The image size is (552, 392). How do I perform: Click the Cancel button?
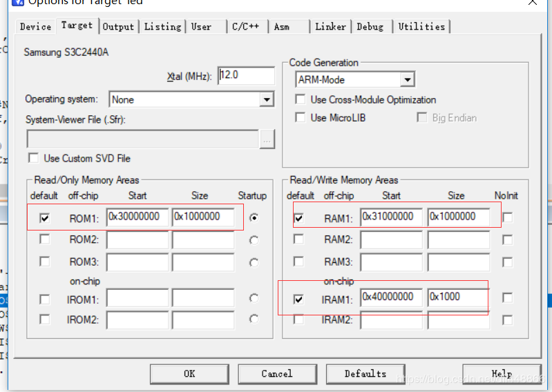277,374
